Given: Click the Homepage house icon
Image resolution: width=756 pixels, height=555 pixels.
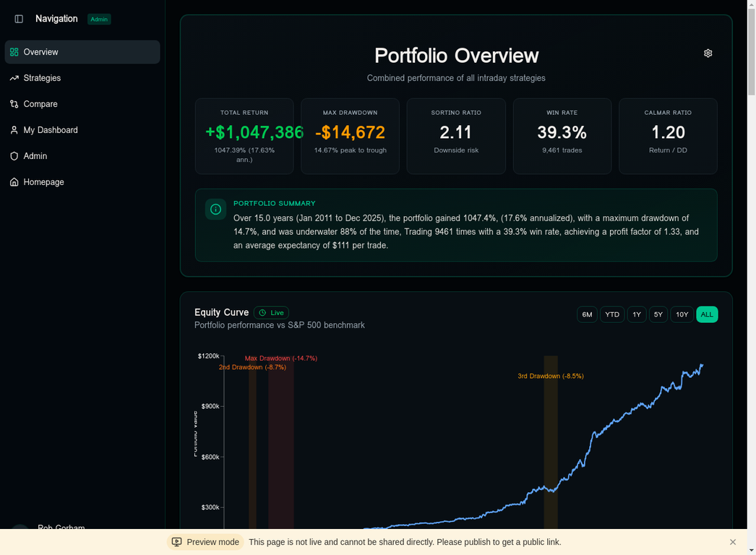Looking at the screenshot, I should [14, 182].
